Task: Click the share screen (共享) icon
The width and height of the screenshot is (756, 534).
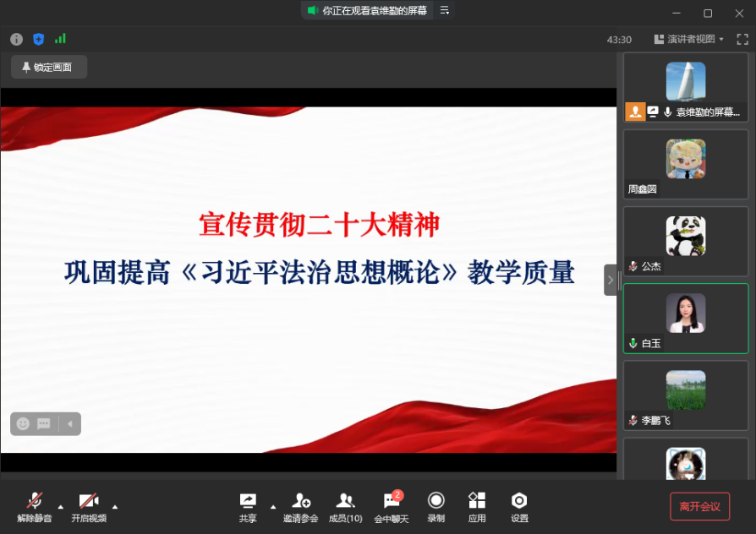Action: coord(248,506)
